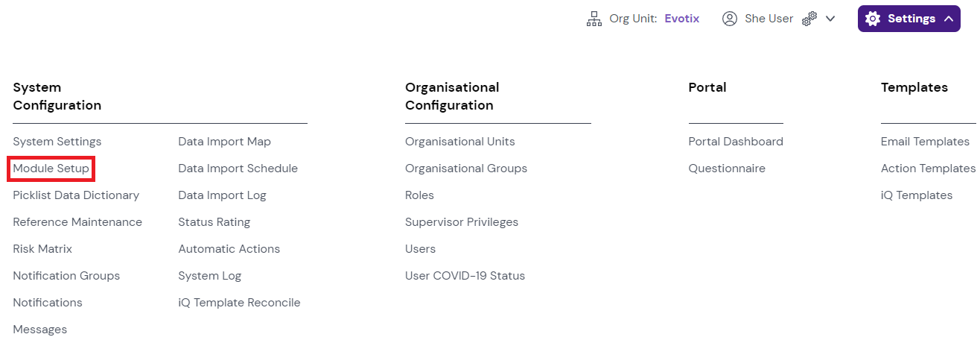Open Email Templates
This screenshot has width=980, height=340.
pos(924,142)
